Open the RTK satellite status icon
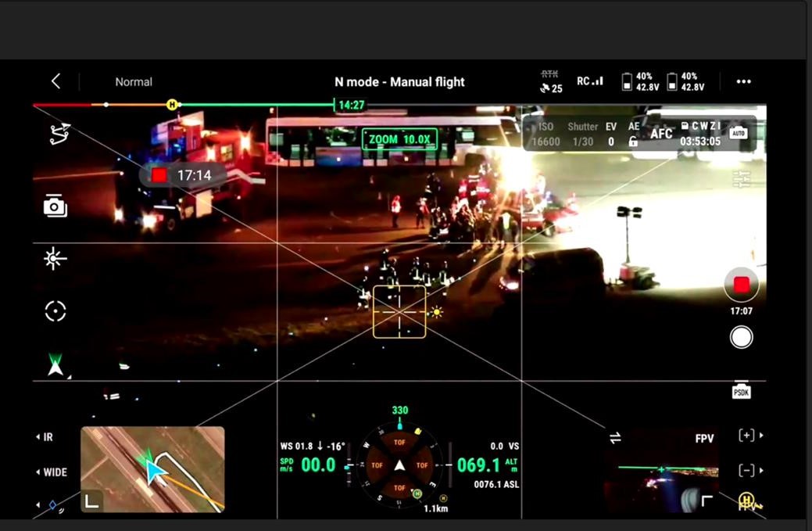The image size is (812, 531). click(551, 82)
